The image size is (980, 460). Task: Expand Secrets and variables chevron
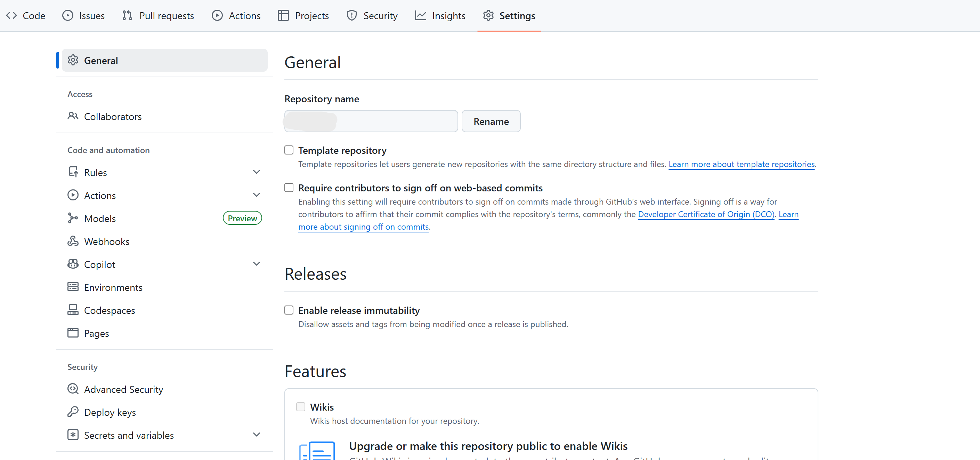257,435
